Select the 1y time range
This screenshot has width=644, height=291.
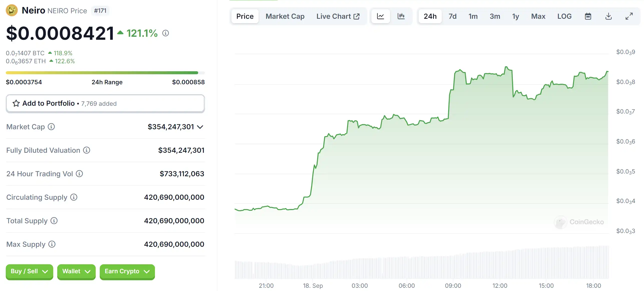click(x=515, y=16)
